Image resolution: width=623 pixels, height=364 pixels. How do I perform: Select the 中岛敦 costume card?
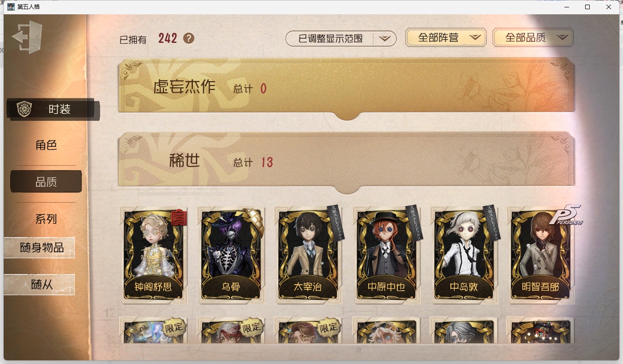(x=464, y=255)
